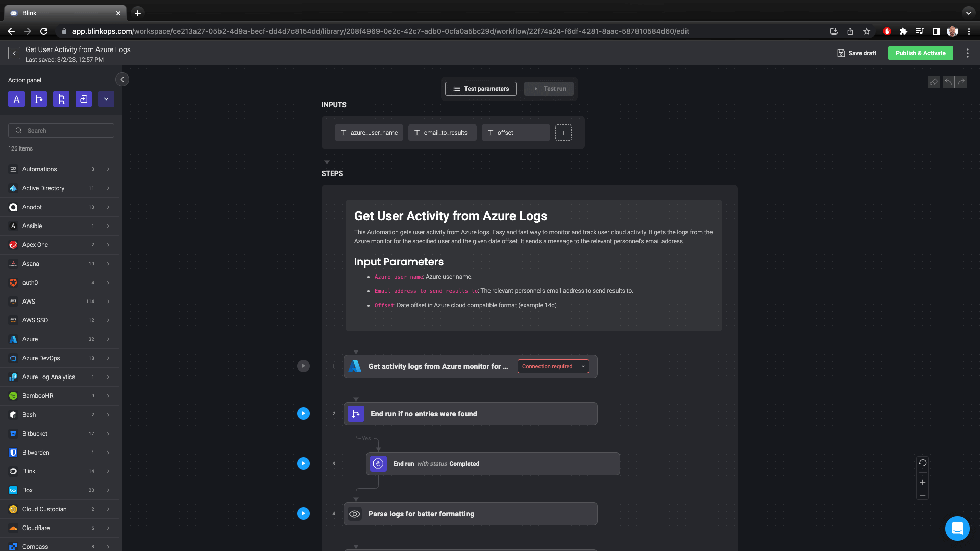Viewport: 980px width, 551px height.
Task: Click Publish & Activate
Action: [920, 53]
